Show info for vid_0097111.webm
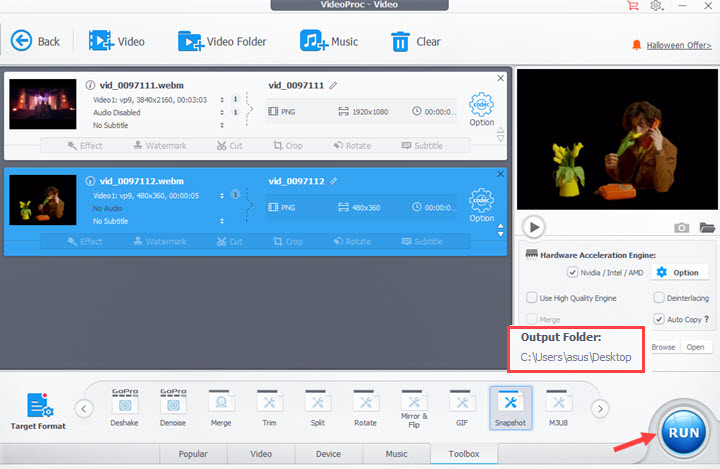Screen dimensions: 720x469 tap(90, 85)
